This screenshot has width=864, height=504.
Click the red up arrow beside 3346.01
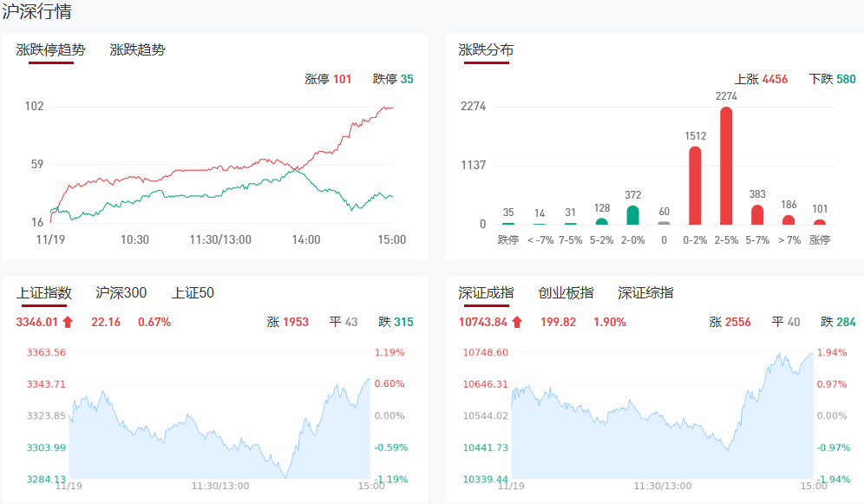pos(68,323)
